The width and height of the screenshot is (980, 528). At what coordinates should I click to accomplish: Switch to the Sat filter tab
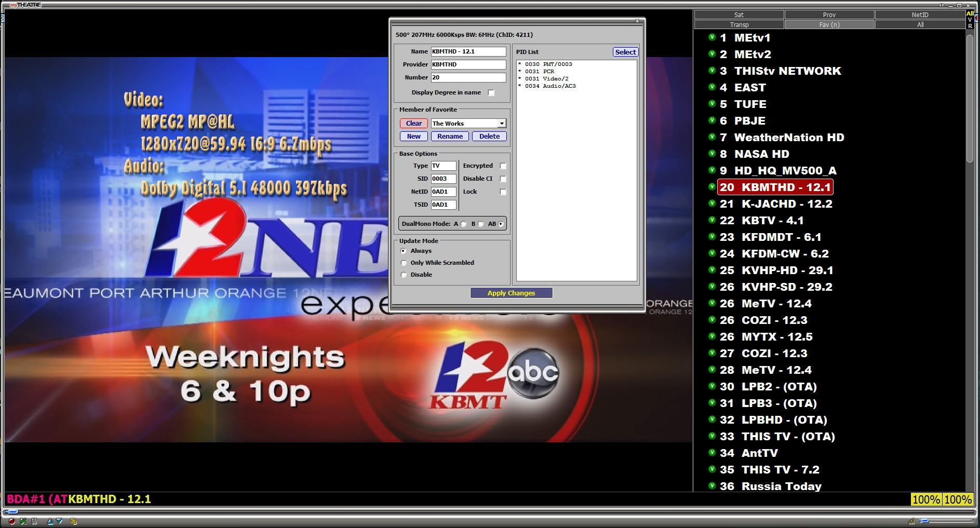coord(739,15)
